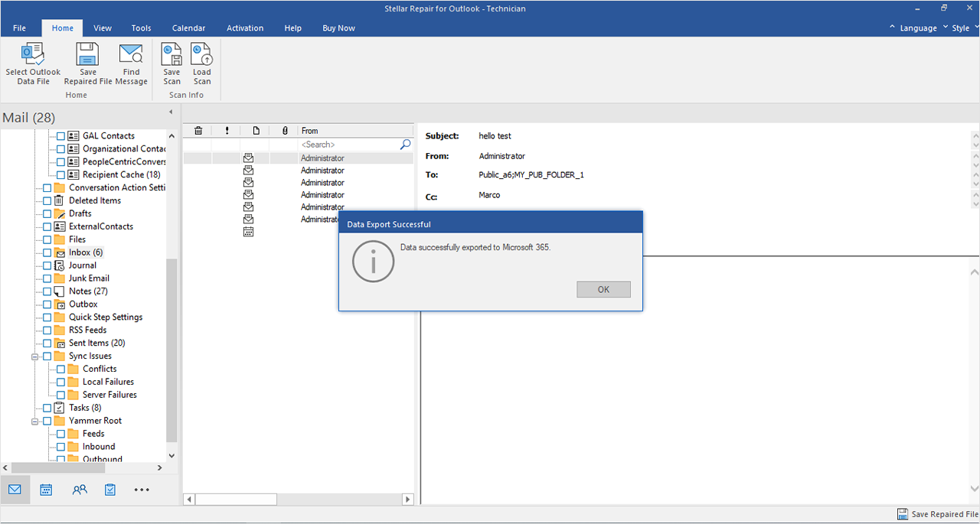Select the Quick Step Settings folder
Image resolution: width=980 pixels, height=524 pixels.
tap(106, 317)
